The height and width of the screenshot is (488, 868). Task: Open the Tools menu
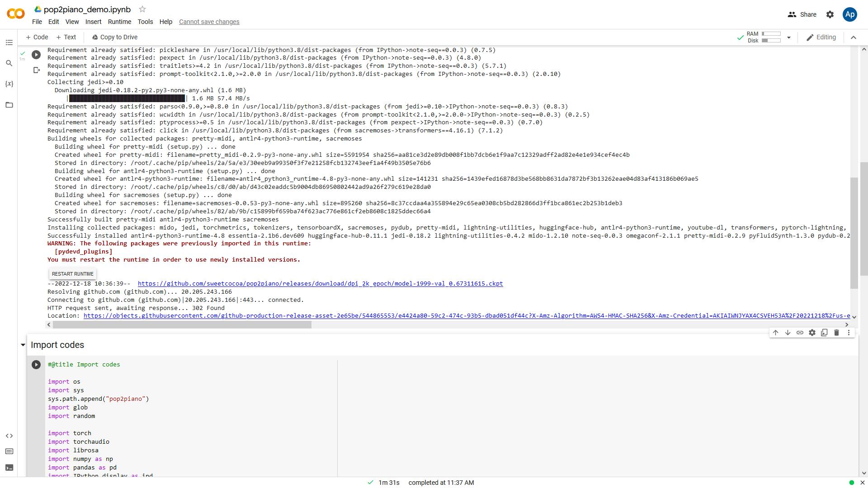pyautogui.click(x=145, y=22)
